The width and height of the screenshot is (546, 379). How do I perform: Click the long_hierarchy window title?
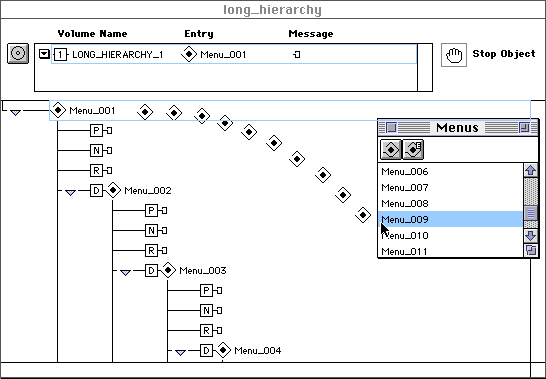coord(272,10)
